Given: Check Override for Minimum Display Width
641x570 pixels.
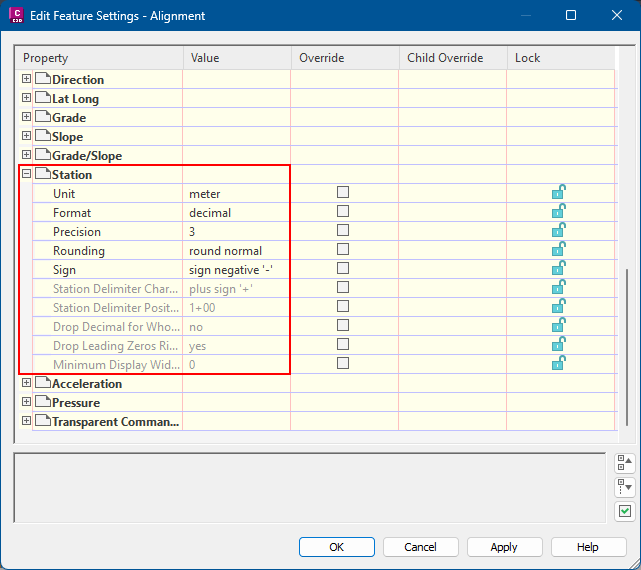Looking at the screenshot, I should pyautogui.click(x=343, y=363).
